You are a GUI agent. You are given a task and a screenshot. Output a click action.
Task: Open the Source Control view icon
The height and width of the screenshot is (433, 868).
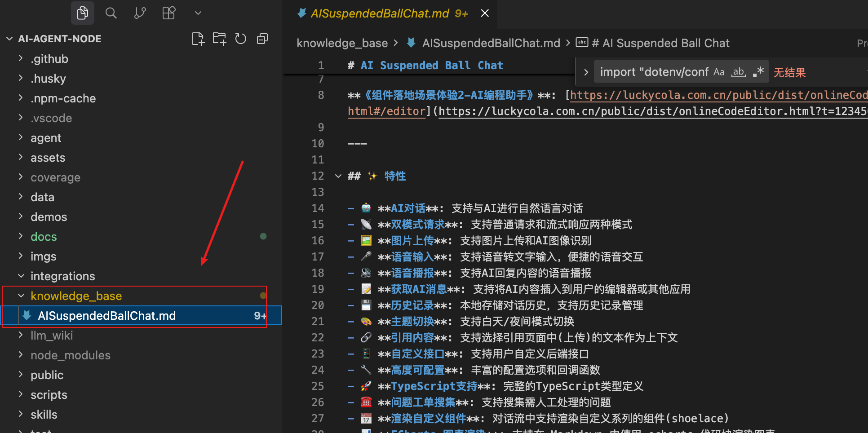[x=140, y=13]
